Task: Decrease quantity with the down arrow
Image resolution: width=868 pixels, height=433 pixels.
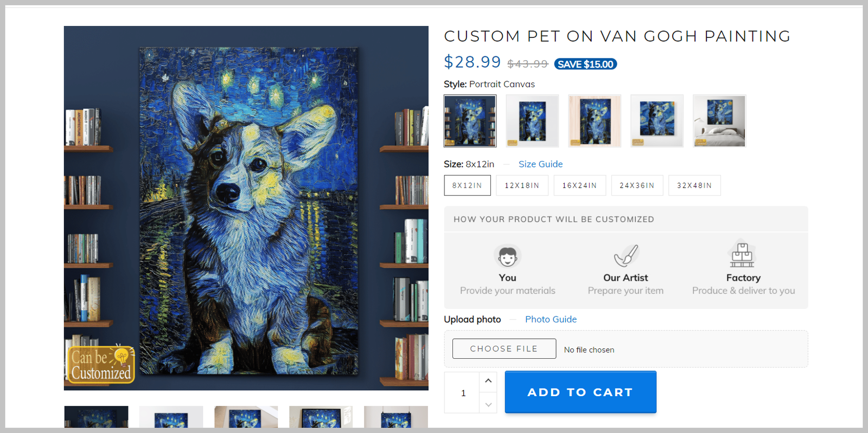Action: (x=488, y=404)
